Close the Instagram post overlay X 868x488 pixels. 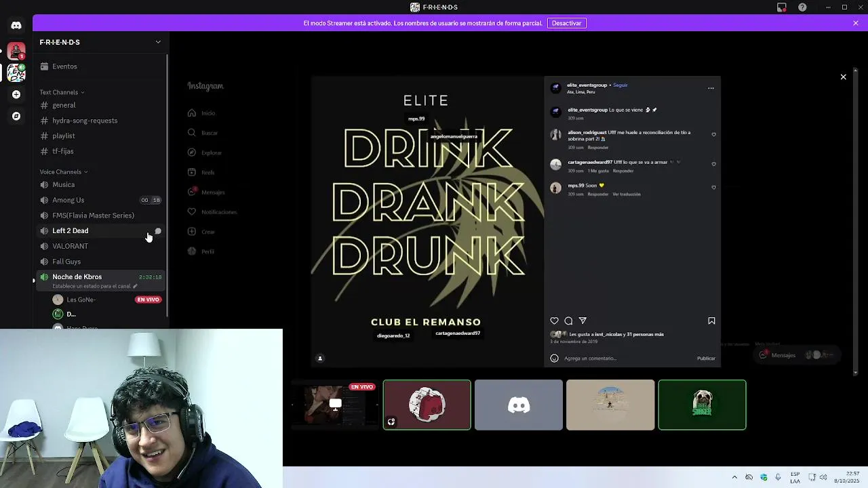(844, 77)
